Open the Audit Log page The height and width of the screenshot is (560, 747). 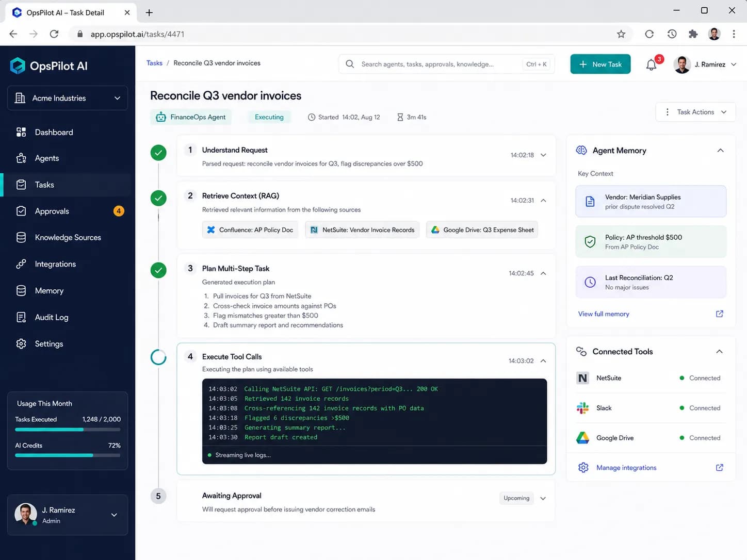point(68,317)
